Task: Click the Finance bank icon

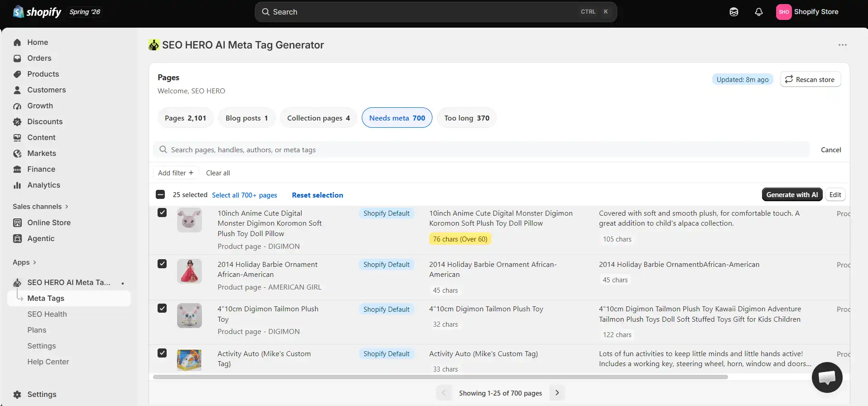Action: [x=17, y=169]
